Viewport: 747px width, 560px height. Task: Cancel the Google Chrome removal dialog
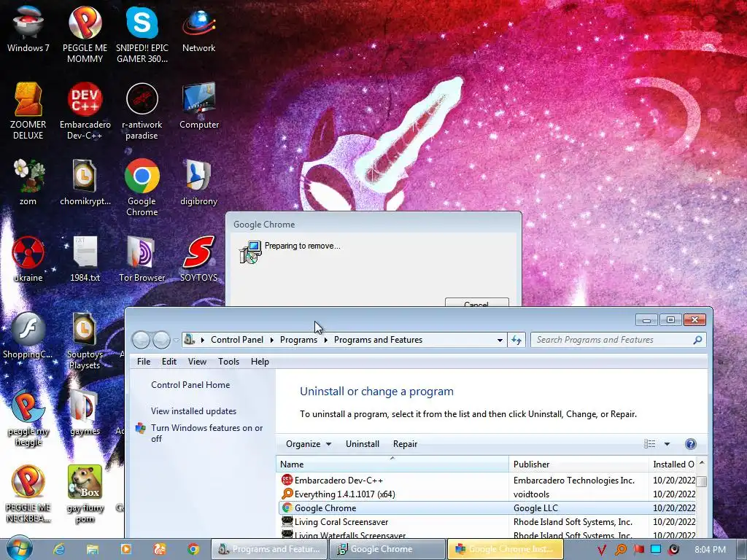[x=477, y=303]
